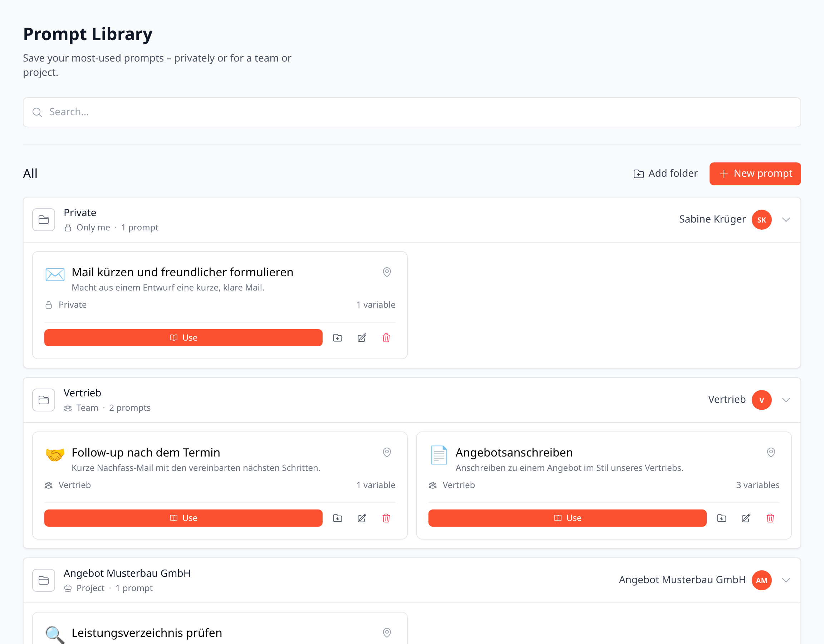This screenshot has height=644, width=824.
Task: Click the Vertrieb folder icon
Action: coord(44,400)
